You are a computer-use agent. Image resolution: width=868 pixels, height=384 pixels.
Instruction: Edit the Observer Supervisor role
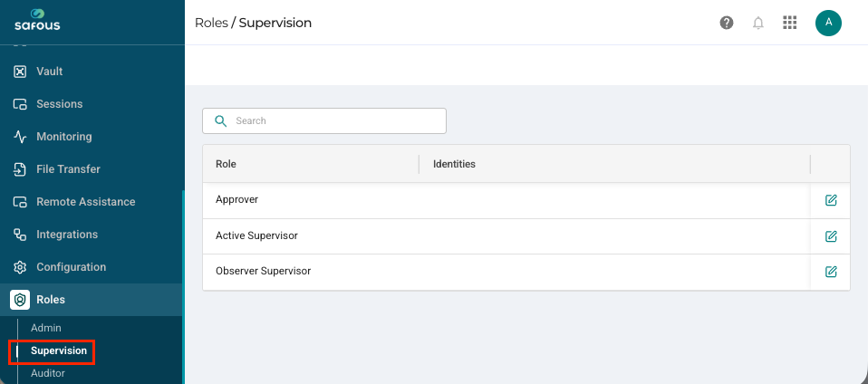[830, 272]
